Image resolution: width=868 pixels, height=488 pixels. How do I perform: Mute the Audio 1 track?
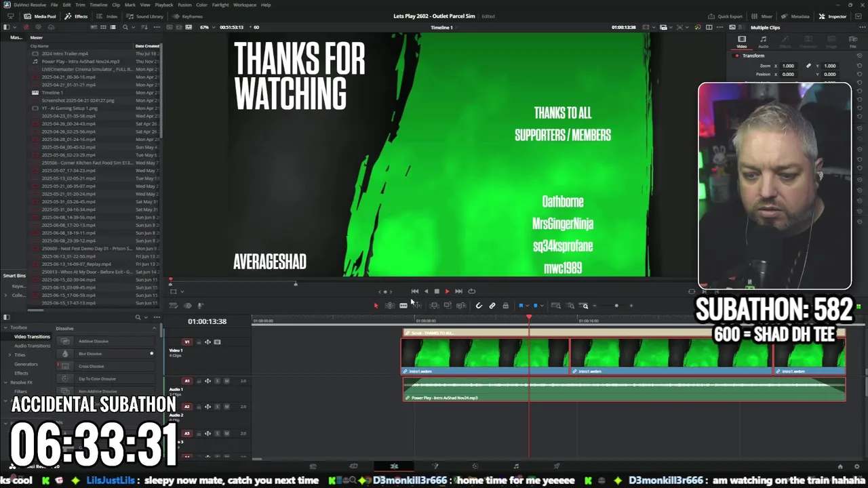pos(226,381)
